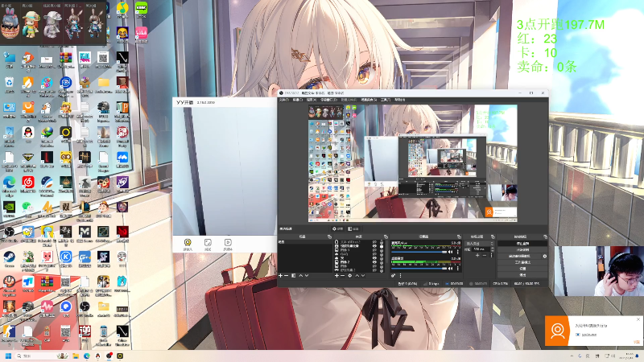Mute the Mic/Aux channel speaker icon
The image size is (644, 362).
(x=450, y=252)
